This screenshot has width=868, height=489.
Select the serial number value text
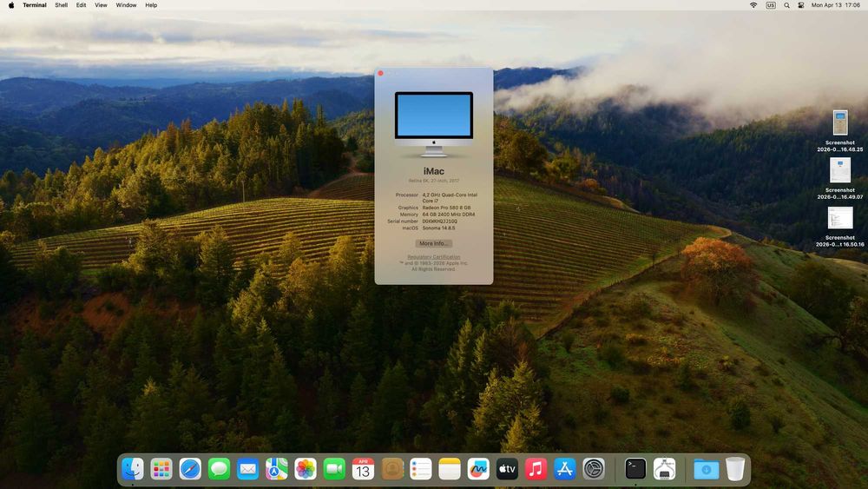[x=440, y=221]
